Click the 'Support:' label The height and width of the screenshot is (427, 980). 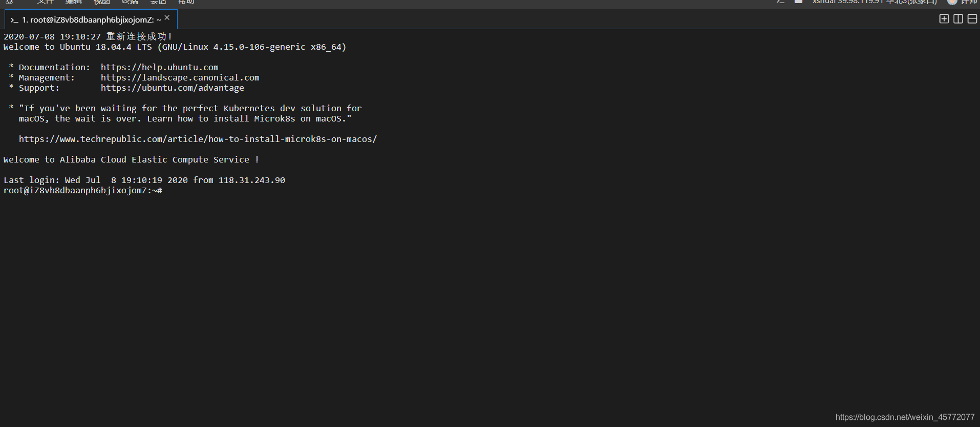tap(39, 88)
